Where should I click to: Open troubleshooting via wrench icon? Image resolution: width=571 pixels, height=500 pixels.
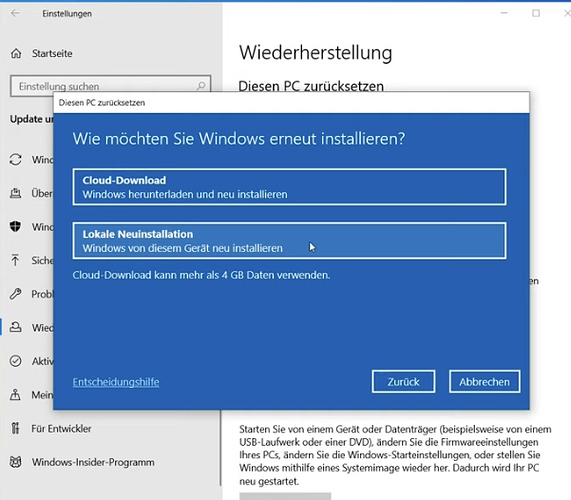[x=15, y=294]
